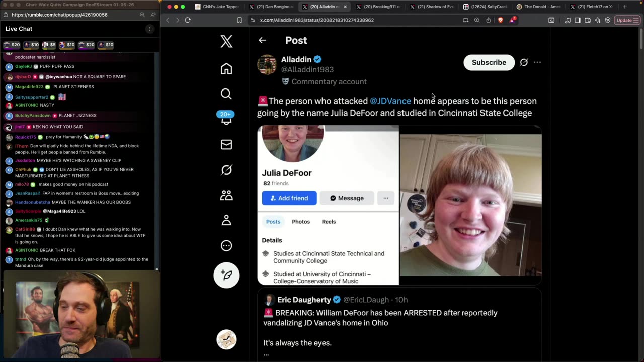Click zoom icon in the chat window address bar
This screenshot has height=362, width=644.
coord(142,15)
